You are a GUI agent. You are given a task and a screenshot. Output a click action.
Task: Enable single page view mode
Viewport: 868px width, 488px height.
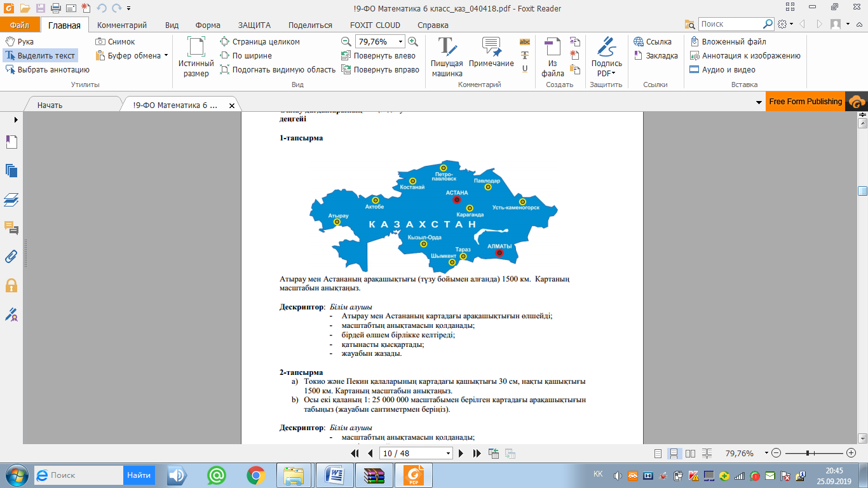tap(658, 454)
